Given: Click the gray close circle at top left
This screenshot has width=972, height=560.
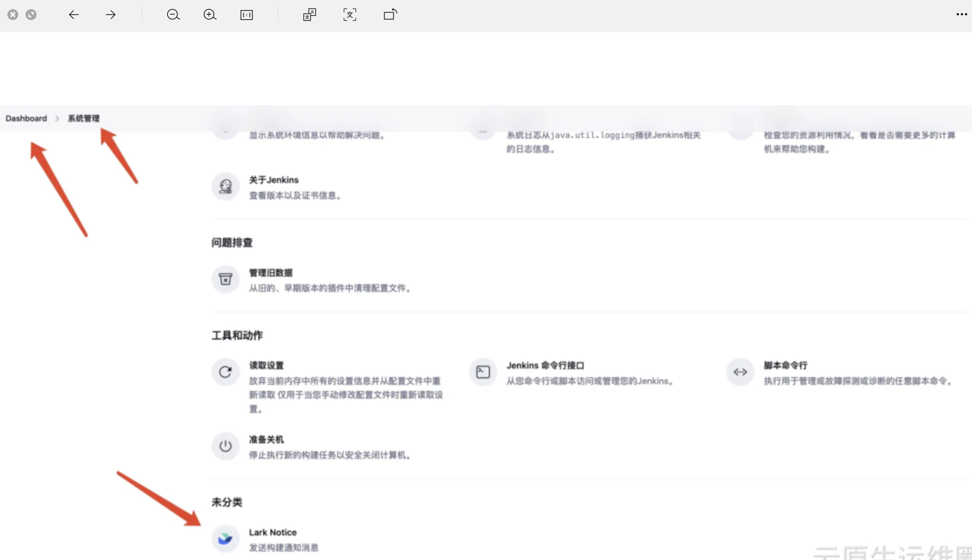Looking at the screenshot, I should (13, 15).
